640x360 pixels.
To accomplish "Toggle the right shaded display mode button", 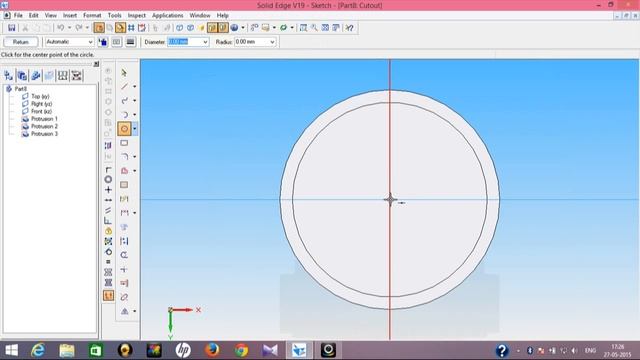I will (x=223, y=28).
